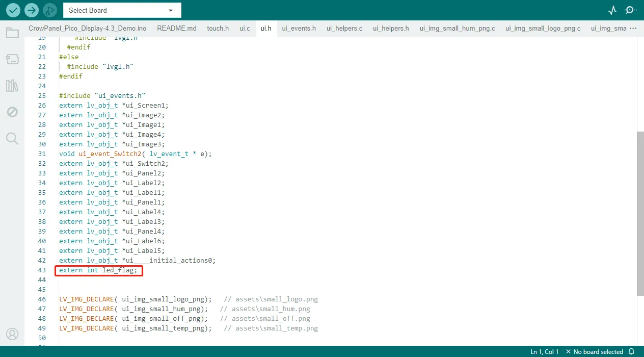This screenshot has width=644, height=357.
Task: Open the ui_img_small_hum_png.c tab
Action: pyautogui.click(x=457, y=29)
